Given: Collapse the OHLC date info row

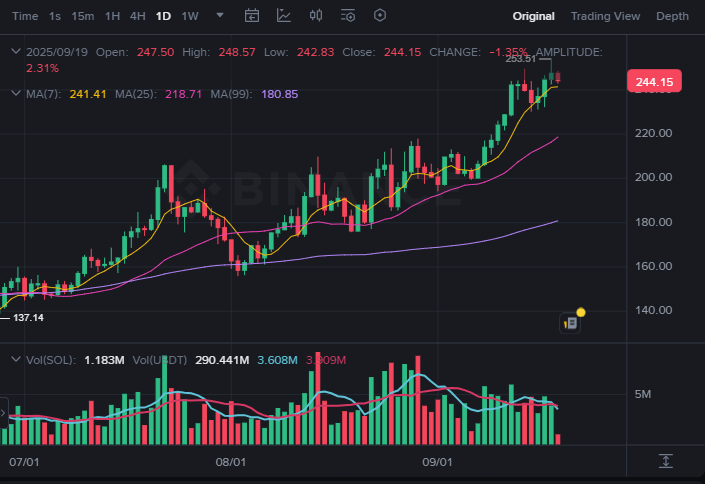Looking at the screenshot, I should point(14,51).
